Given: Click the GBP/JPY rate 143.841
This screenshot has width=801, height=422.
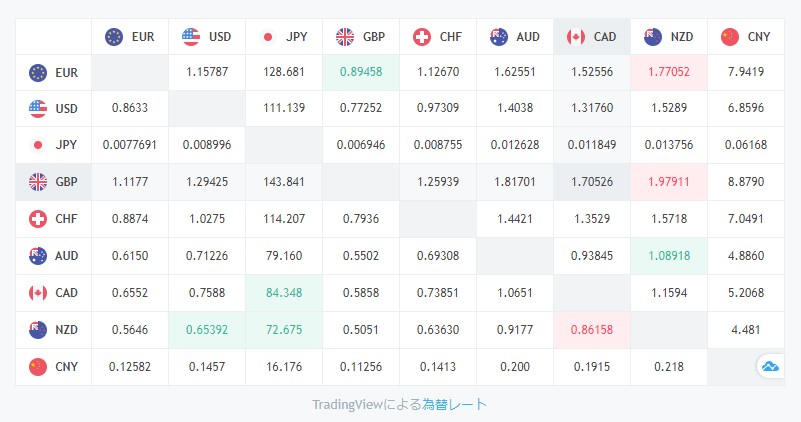Looking at the screenshot, I should (284, 182).
